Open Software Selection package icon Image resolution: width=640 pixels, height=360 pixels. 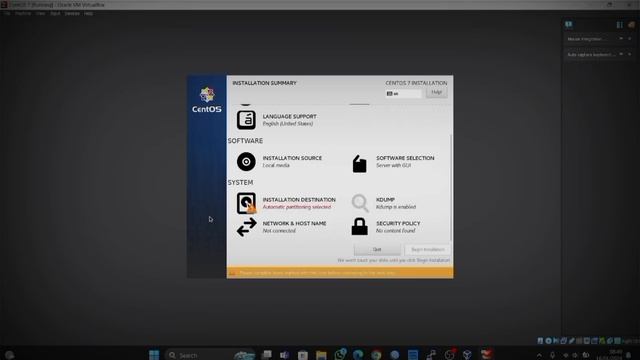359,163
